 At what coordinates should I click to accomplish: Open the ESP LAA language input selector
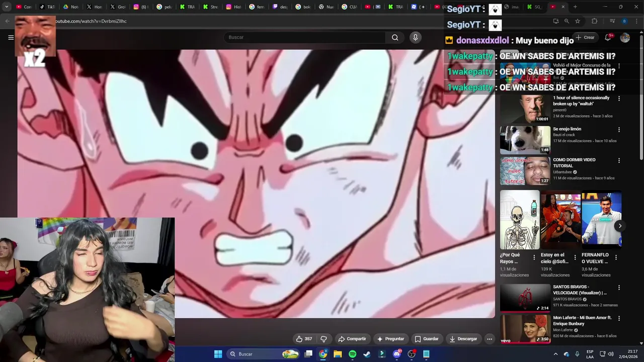click(590, 354)
